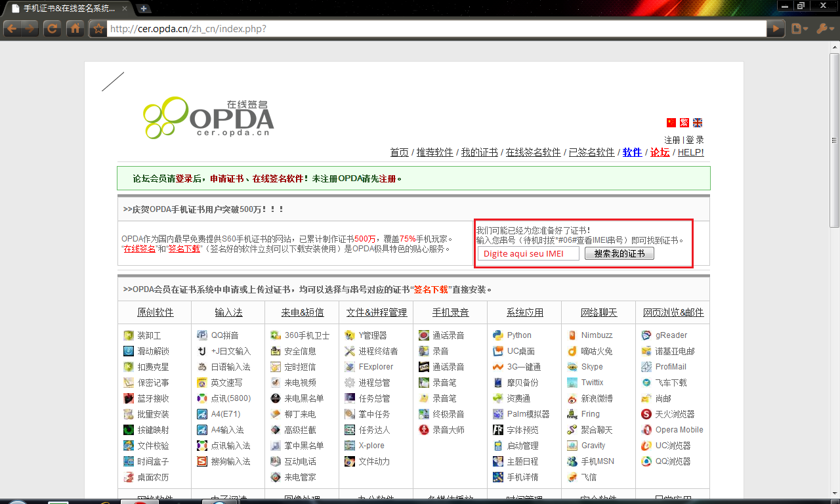840x504 pixels.
Task: Open the QQ拼音 app icon
Action: coord(202,335)
